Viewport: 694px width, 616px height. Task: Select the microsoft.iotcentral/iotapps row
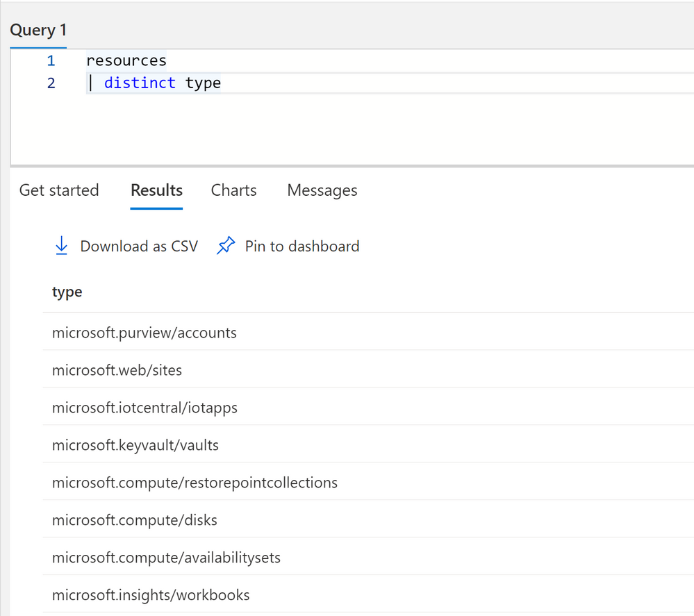click(368, 408)
